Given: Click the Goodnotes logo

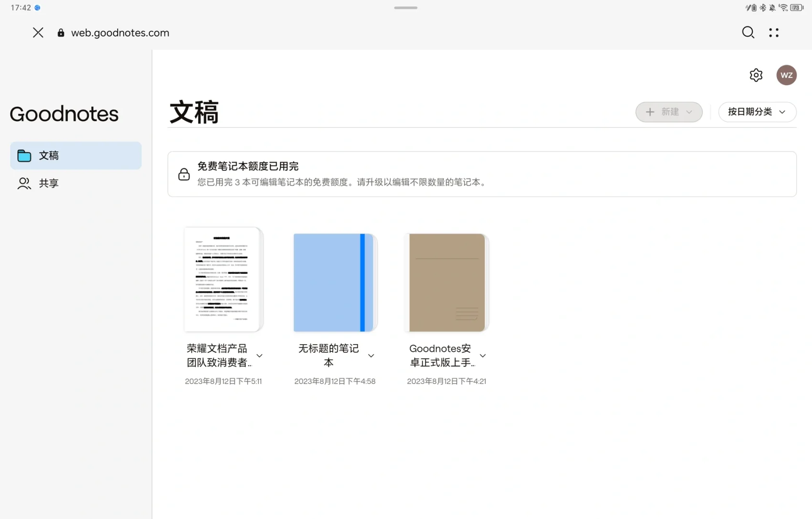Looking at the screenshot, I should coord(64,114).
